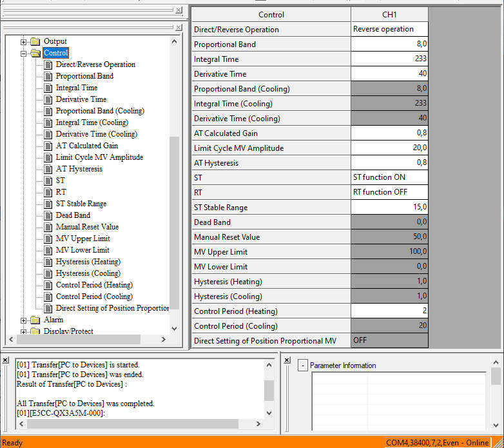Edit Control Period (Heating) value 2
Viewport: 504px width, 448px height.
[389, 311]
